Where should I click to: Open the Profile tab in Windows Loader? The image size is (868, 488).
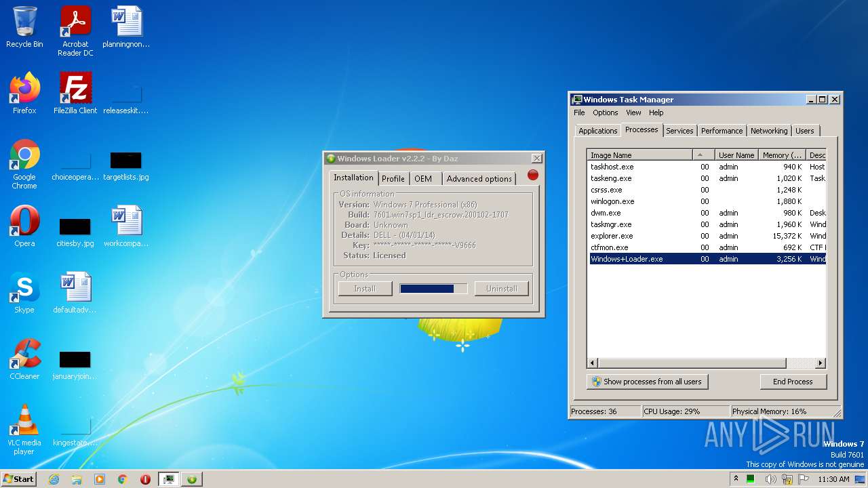(x=393, y=179)
